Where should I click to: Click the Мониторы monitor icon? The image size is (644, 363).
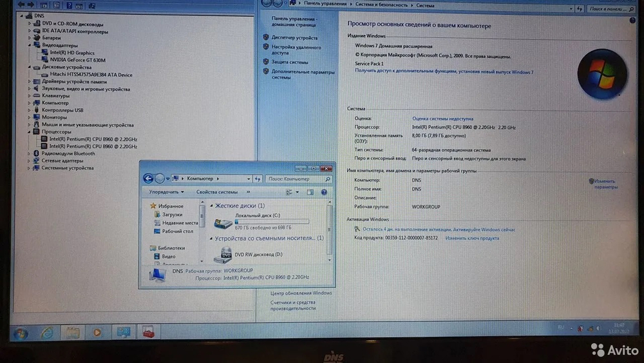(x=37, y=117)
